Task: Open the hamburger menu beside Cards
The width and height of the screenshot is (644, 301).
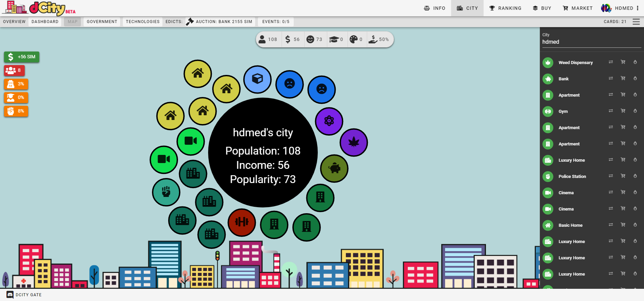Action: pos(636,22)
